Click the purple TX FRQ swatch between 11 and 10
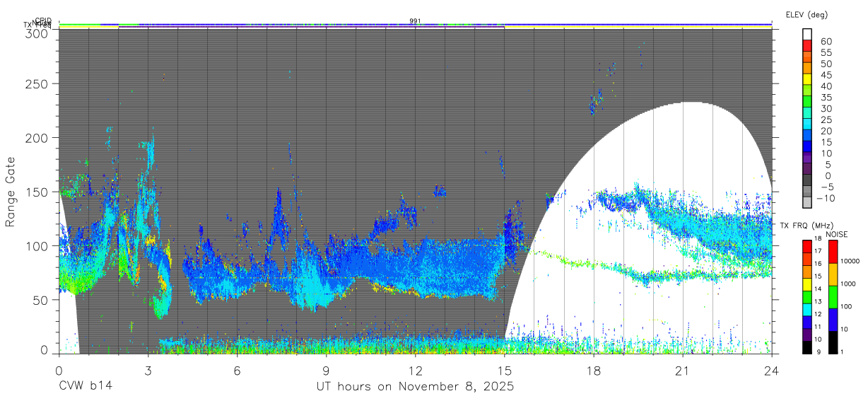868x401 pixels. (807, 334)
